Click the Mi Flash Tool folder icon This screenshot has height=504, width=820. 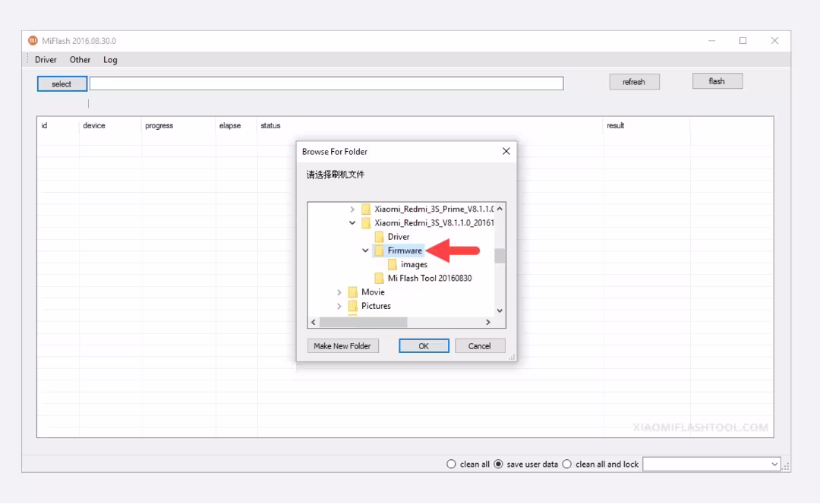[379, 278]
